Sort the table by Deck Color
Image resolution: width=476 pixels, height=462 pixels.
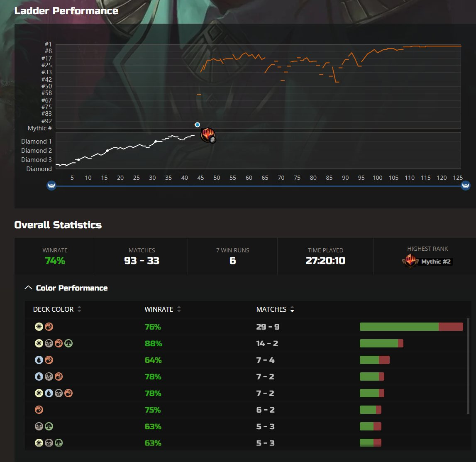tap(79, 309)
